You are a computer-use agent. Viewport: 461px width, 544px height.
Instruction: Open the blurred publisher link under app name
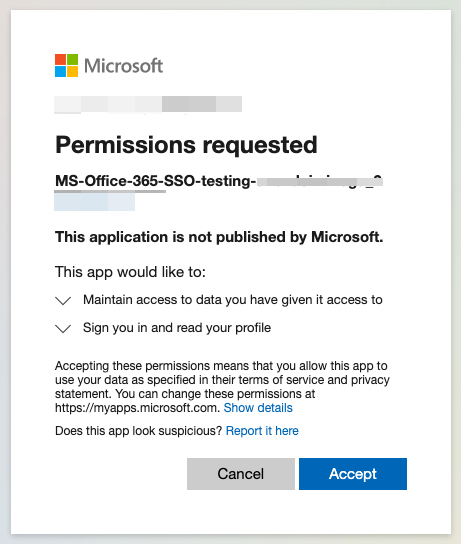tap(94, 202)
